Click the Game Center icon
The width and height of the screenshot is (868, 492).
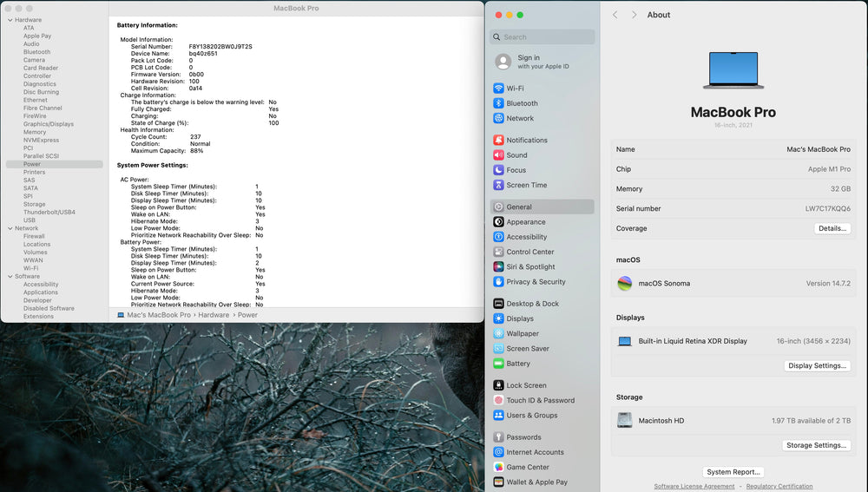click(498, 467)
